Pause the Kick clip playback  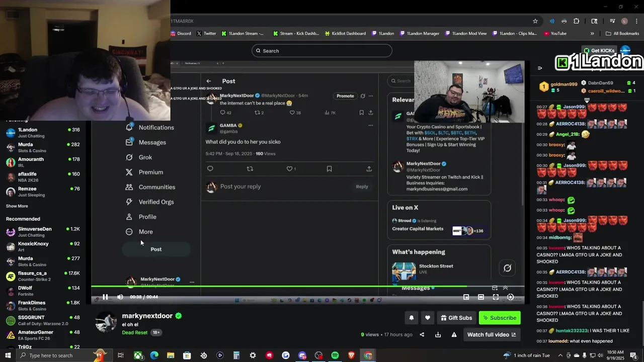[105, 297]
